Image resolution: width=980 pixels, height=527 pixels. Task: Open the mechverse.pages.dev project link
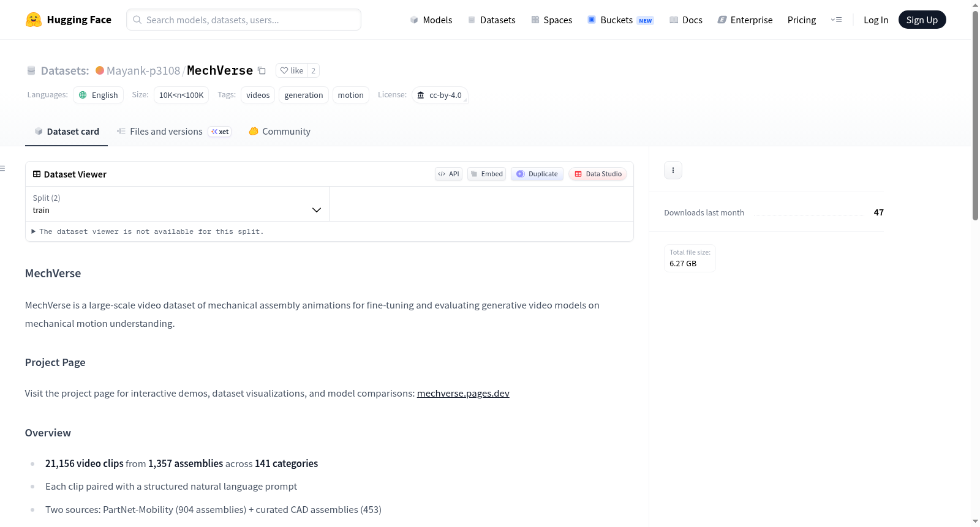pyautogui.click(x=463, y=394)
